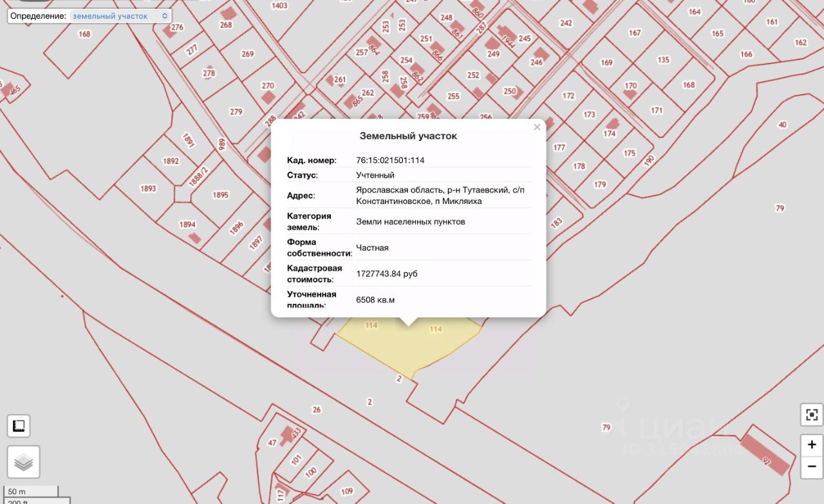Click ownership value 'Частная'
The width and height of the screenshot is (824, 504).
point(372,248)
